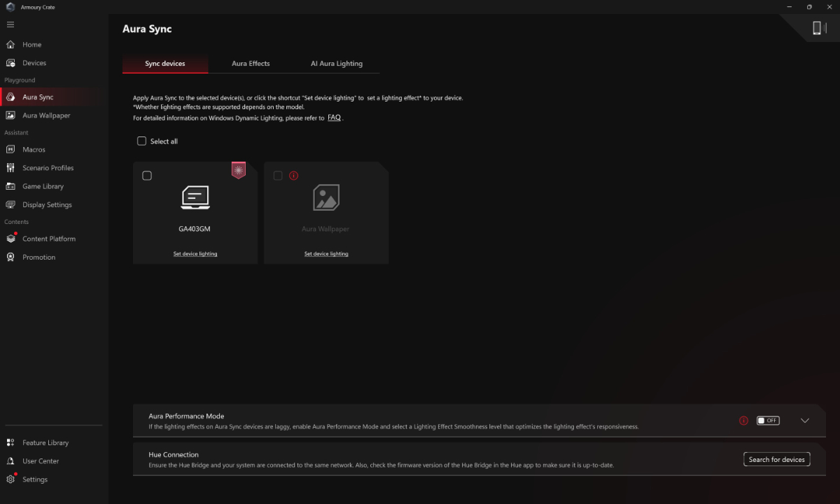The image size is (840, 504).
Task: Click the red Aura badge on GA403GM card
Action: 239,170
